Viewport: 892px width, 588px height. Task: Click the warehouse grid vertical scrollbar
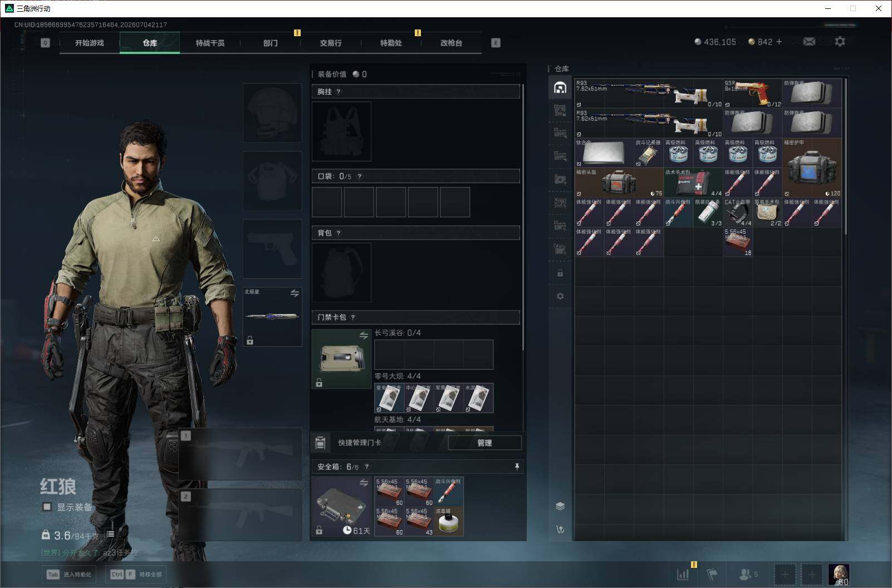[846, 156]
